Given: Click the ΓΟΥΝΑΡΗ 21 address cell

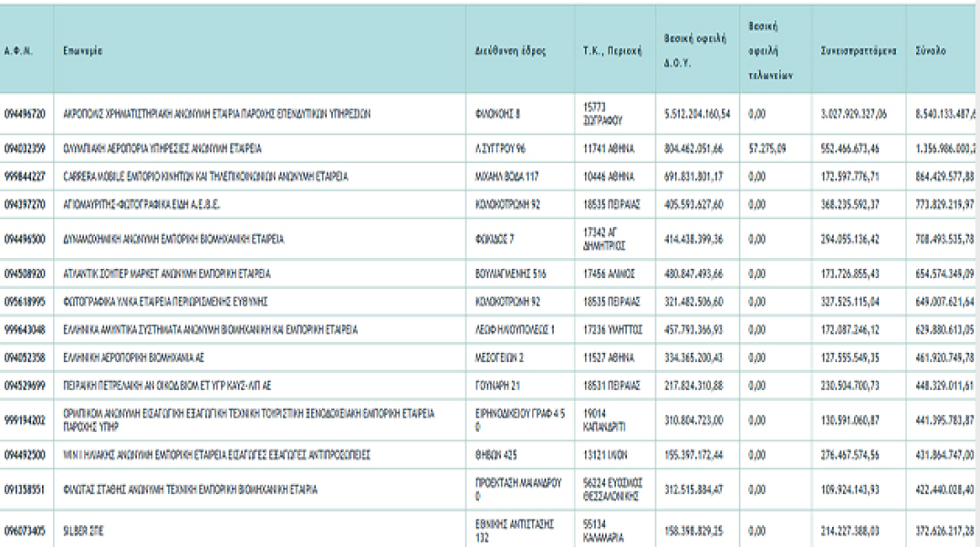Looking at the screenshot, I should coord(497,386).
